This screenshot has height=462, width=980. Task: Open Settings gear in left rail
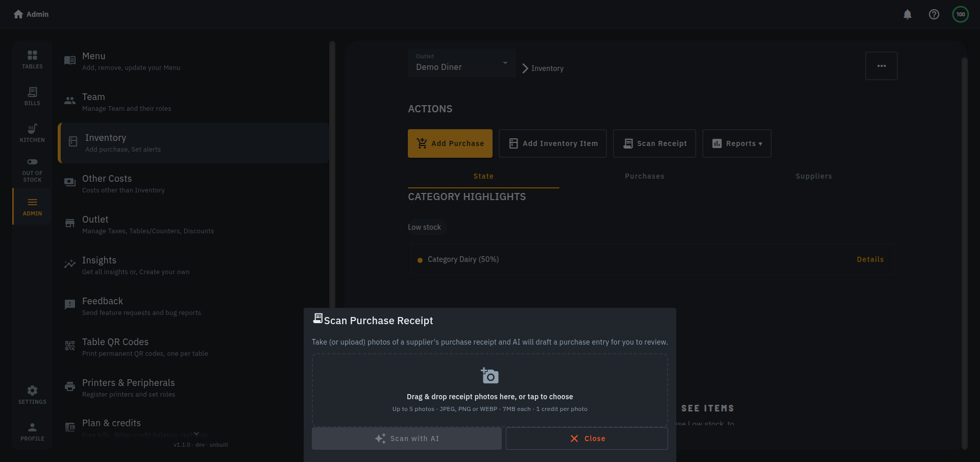click(32, 395)
